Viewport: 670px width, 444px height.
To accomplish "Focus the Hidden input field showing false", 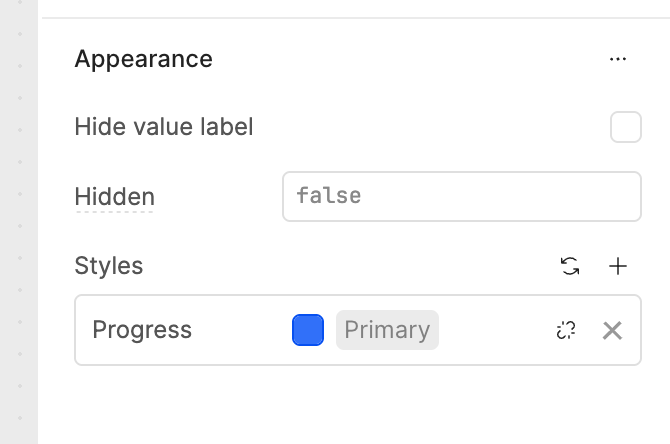I will [461, 196].
